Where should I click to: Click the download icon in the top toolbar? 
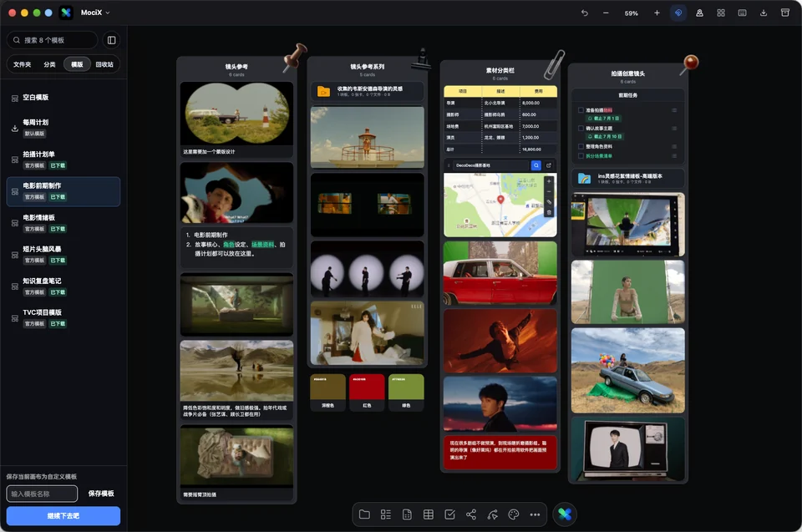tap(763, 13)
